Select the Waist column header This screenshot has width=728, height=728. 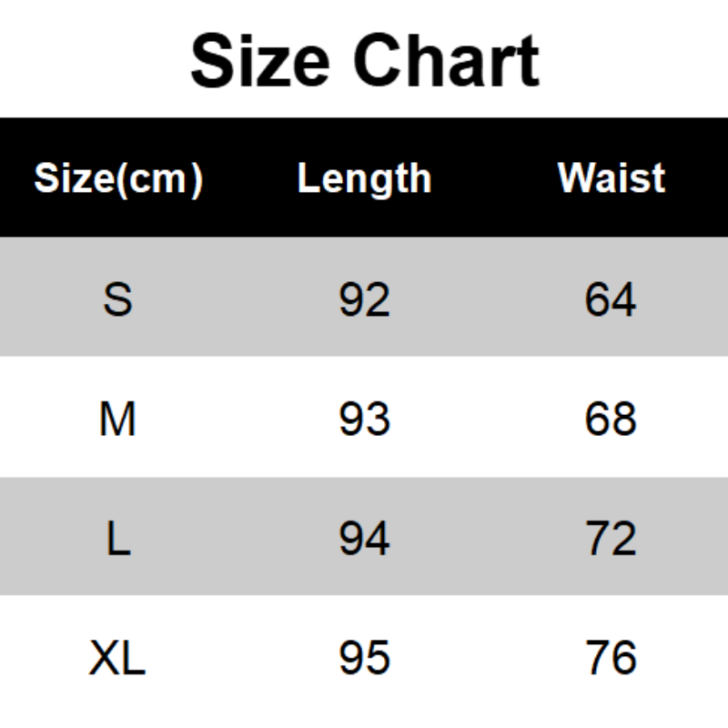pos(611,178)
